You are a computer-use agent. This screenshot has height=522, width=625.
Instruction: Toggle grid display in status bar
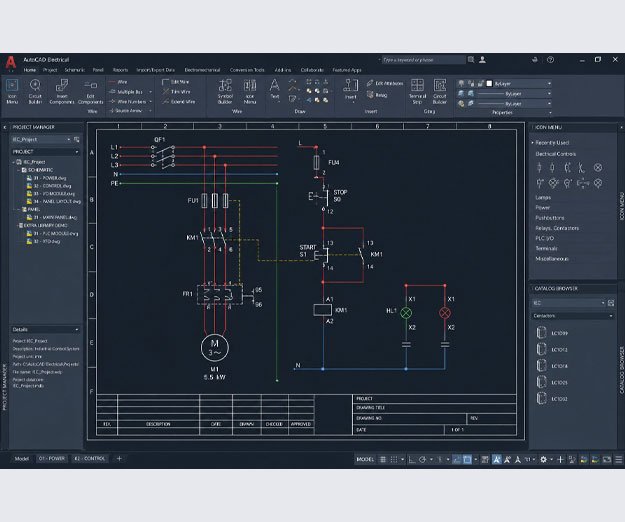[383, 459]
